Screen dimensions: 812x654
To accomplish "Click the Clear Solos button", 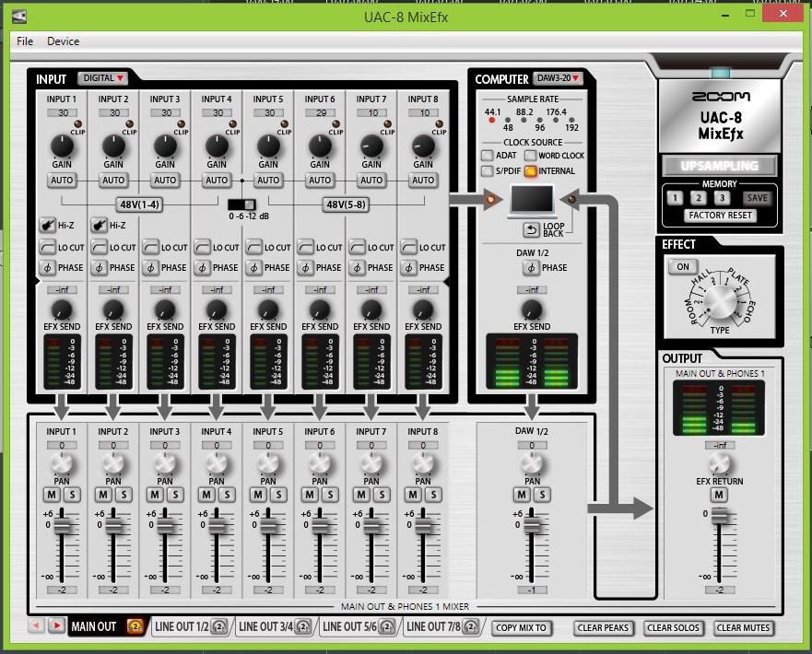I will pos(673,627).
